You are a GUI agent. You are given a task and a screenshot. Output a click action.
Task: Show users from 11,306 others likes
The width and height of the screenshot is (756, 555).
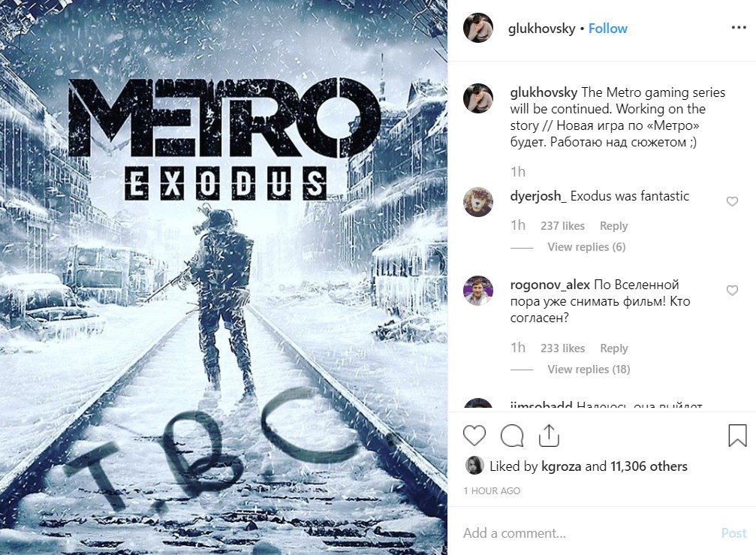pos(649,466)
